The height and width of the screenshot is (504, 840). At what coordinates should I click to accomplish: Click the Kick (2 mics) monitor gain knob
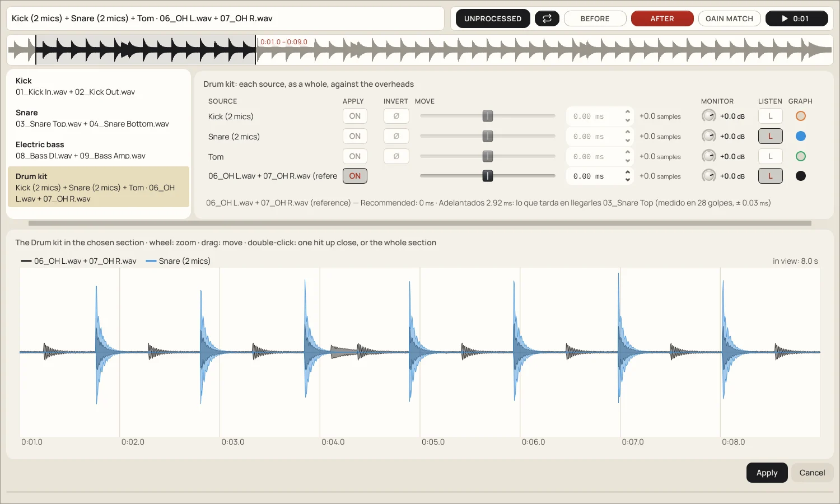click(709, 116)
